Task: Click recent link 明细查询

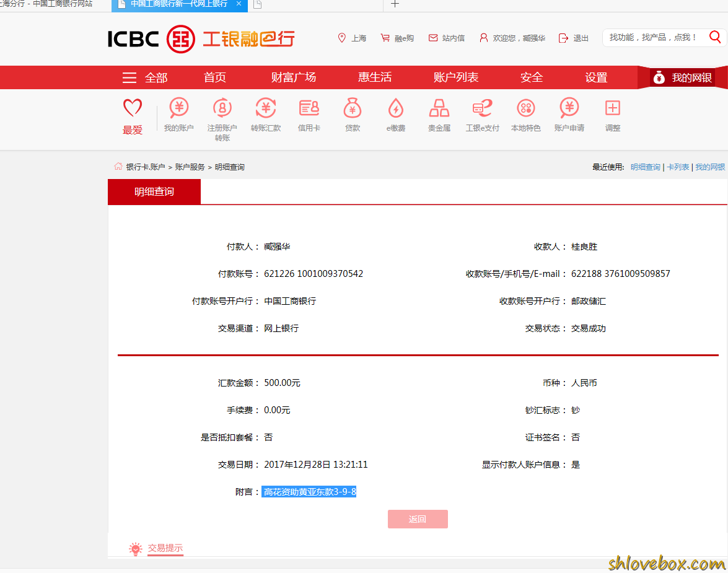Action: coord(645,167)
